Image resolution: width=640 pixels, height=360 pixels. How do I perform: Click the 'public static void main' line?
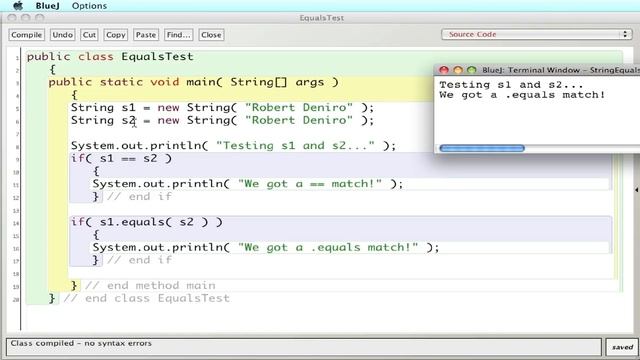click(193, 82)
